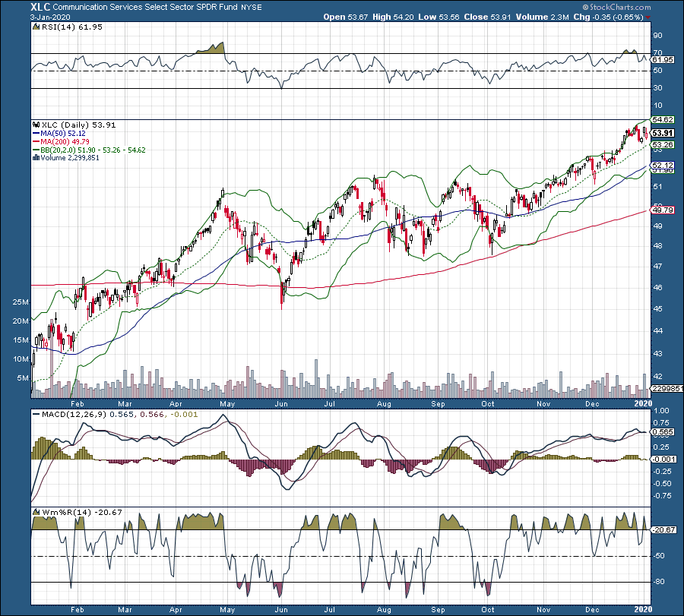
Task: Click the 2020 label under the Wm%R panel
Action: pyautogui.click(x=643, y=609)
